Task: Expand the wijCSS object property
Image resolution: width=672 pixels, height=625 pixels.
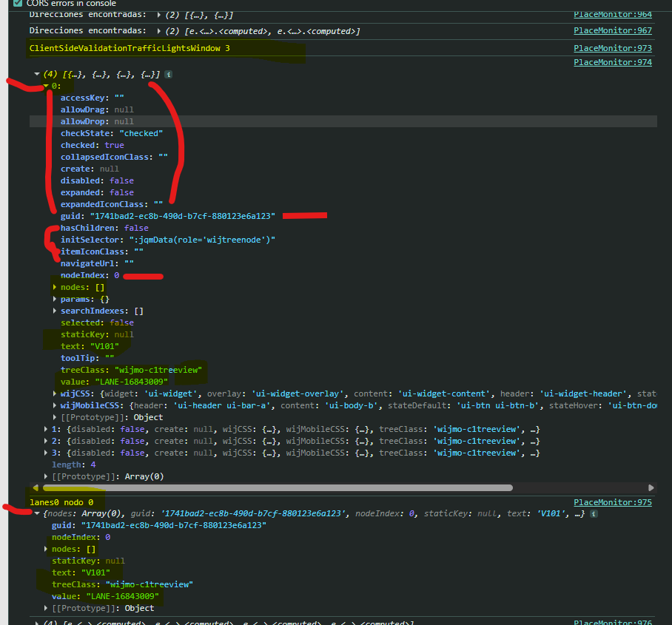Action: (x=55, y=393)
